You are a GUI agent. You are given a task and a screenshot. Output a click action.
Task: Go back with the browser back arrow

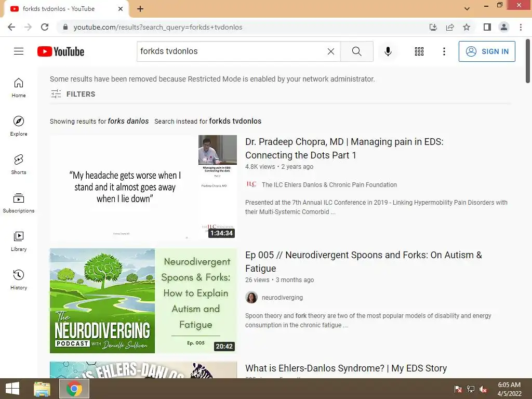click(x=11, y=27)
